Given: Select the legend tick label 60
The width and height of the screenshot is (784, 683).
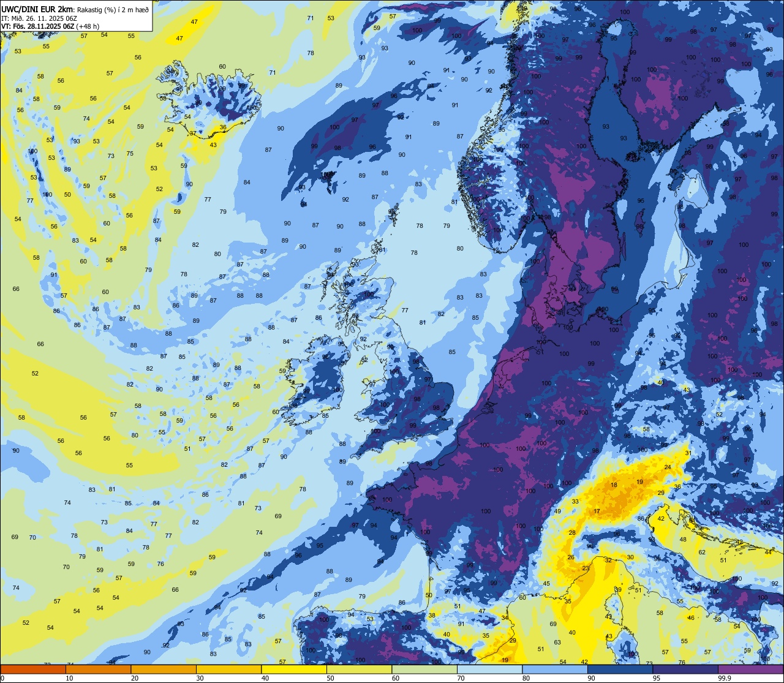Looking at the screenshot, I should pos(396,678).
